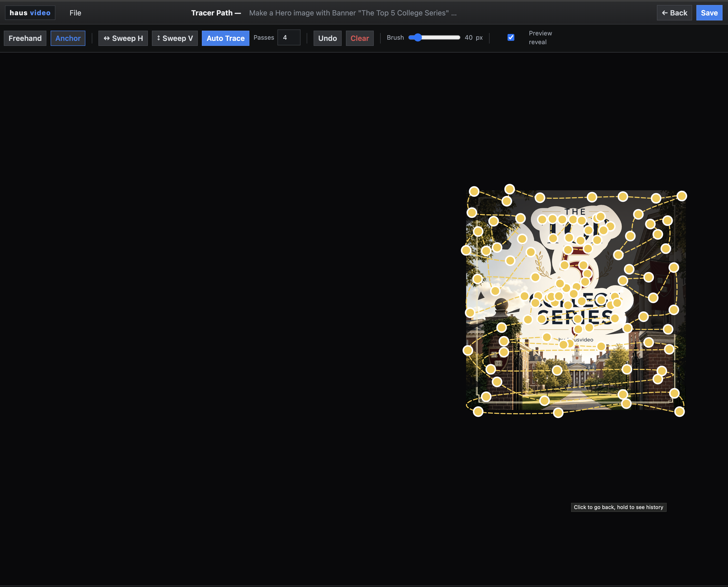Open the File menu
728x587 pixels.
(75, 13)
